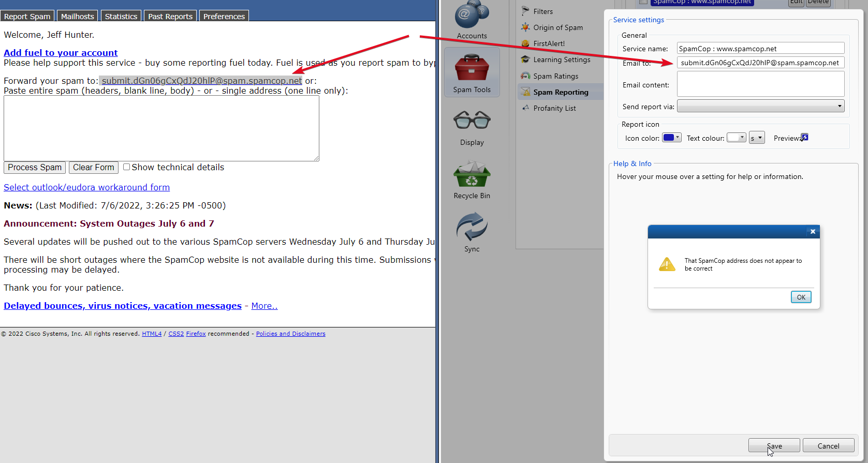Open the Text colour picker dropdown
The height and width of the screenshot is (463, 868).
[737, 138]
